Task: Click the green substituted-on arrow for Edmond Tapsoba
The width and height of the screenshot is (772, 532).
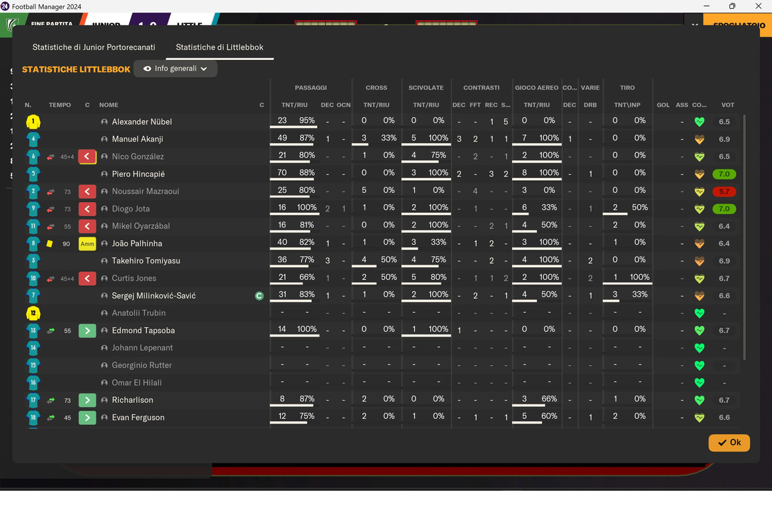Action: [87, 331]
